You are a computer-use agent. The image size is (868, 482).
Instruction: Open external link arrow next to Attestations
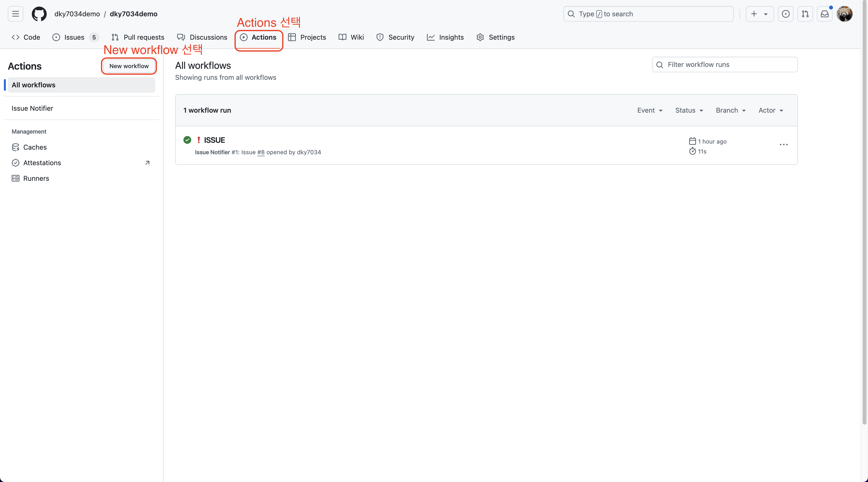pos(147,163)
